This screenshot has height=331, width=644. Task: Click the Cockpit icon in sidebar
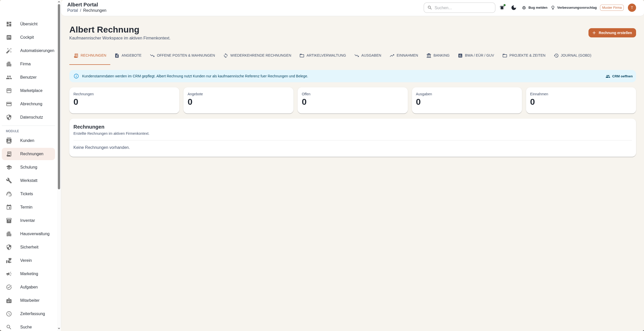tap(9, 37)
